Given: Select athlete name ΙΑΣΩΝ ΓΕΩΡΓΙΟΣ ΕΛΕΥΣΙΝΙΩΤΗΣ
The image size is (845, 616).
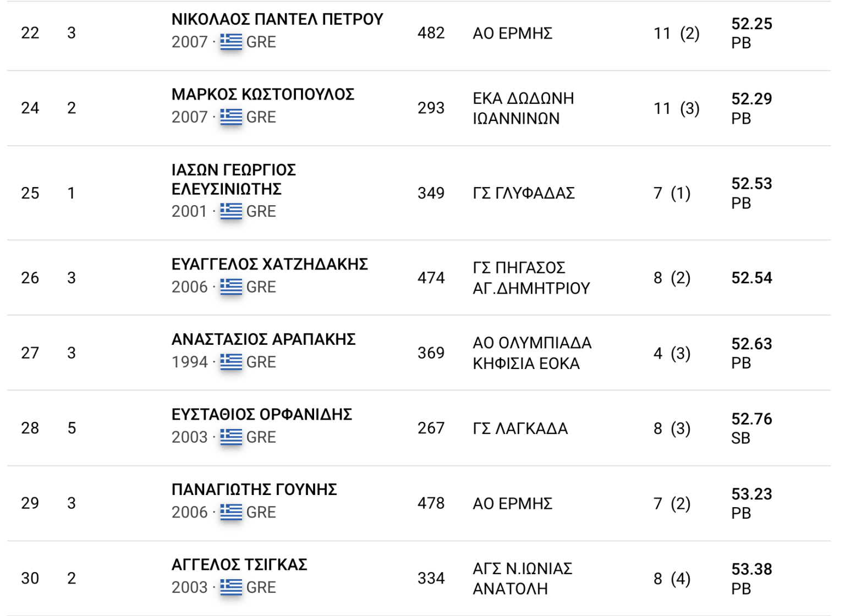Looking at the screenshot, I should 233,179.
